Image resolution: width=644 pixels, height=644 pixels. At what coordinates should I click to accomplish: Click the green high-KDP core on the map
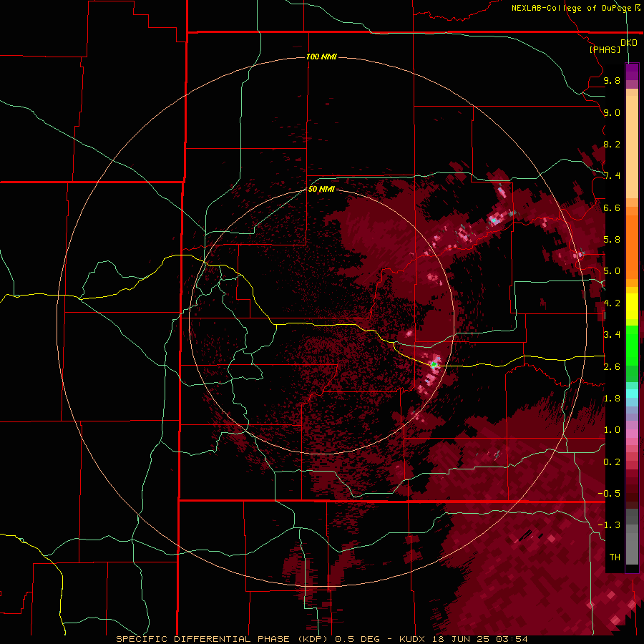pyautogui.click(x=434, y=364)
